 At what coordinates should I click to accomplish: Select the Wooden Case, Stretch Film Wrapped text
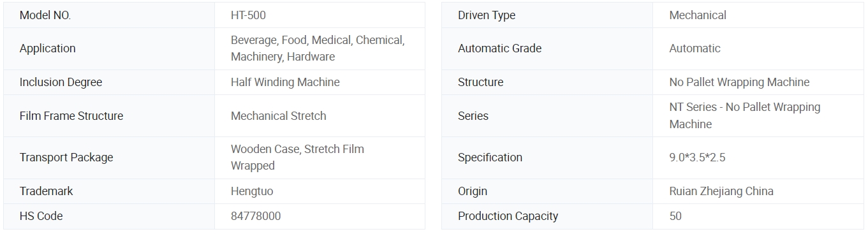tap(297, 157)
